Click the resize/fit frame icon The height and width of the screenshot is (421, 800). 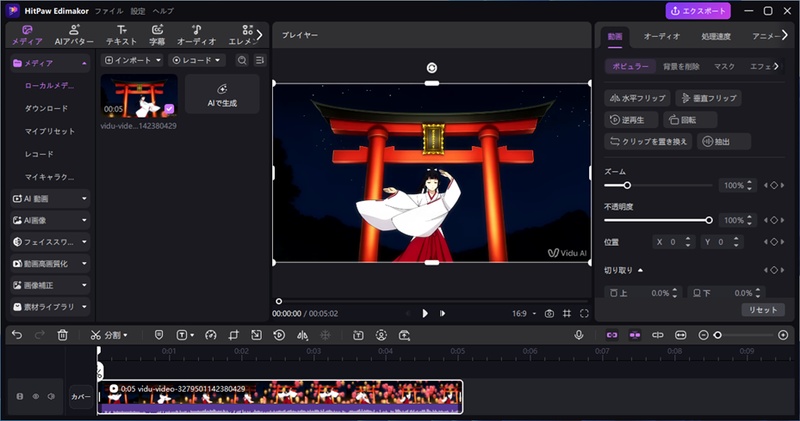256,335
